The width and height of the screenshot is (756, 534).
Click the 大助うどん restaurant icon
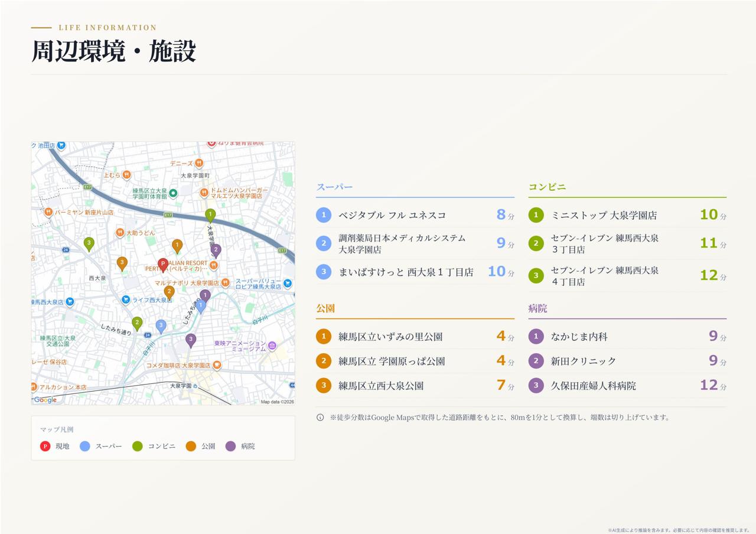[x=120, y=233]
